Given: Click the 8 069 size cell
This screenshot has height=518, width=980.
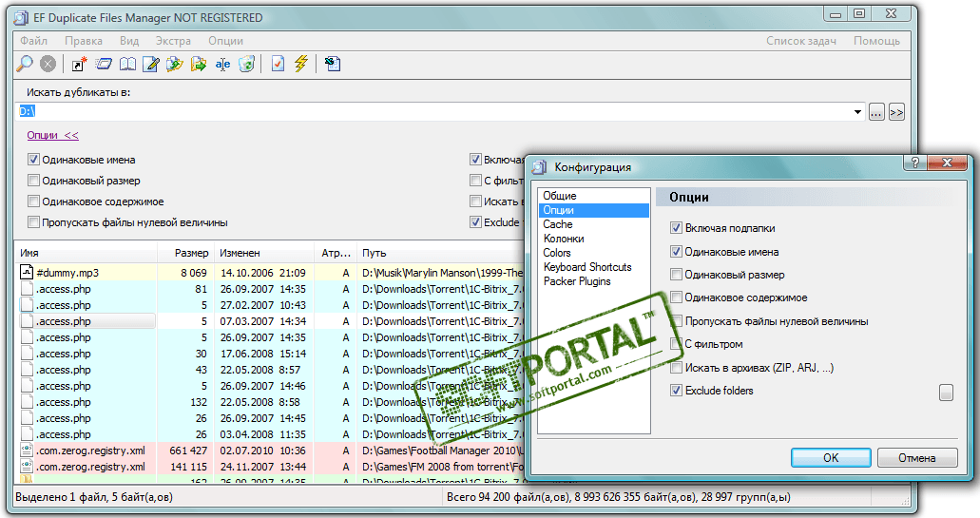Looking at the screenshot, I should (x=194, y=273).
